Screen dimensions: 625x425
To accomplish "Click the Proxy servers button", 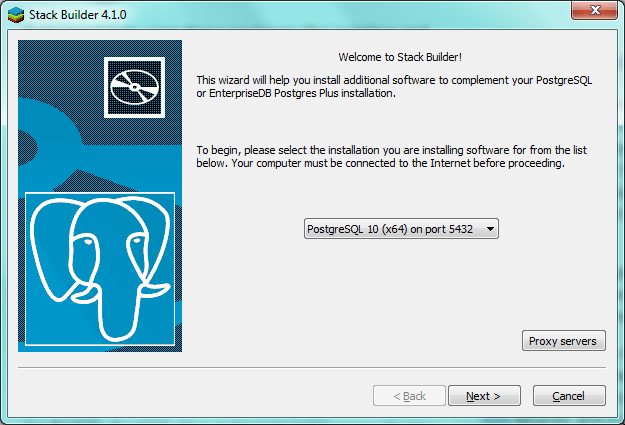I will tap(564, 341).
